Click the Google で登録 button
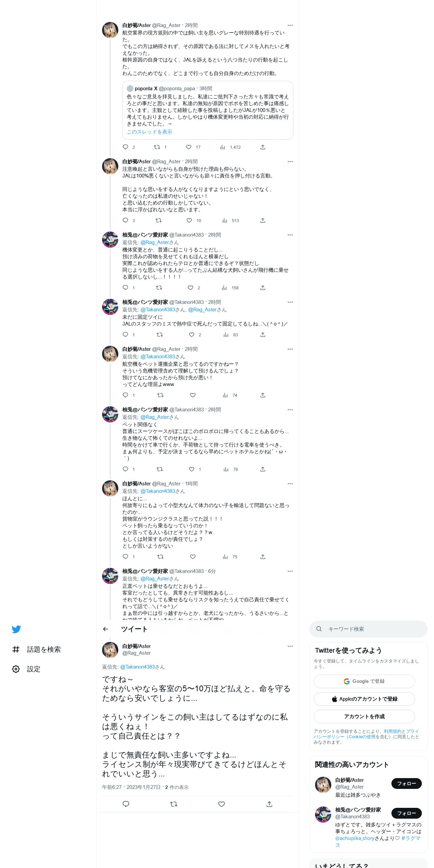The width and height of the screenshot is (434, 868). point(364,681)
